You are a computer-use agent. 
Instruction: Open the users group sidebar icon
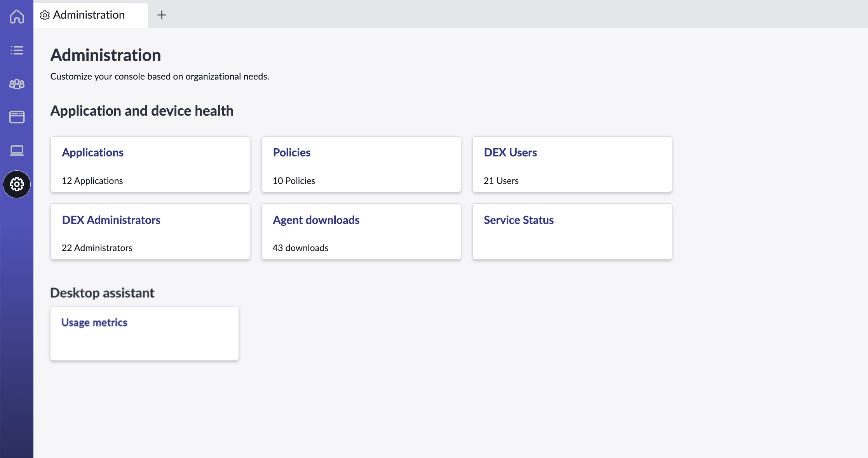17,84
